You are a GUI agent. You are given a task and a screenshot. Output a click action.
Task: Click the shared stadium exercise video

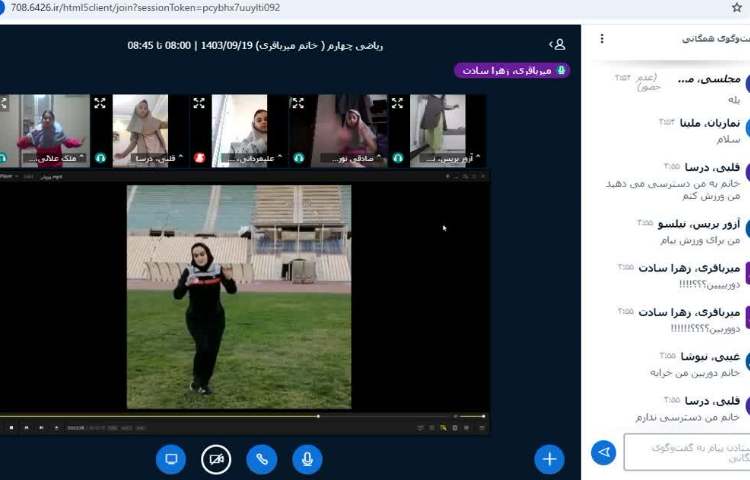[239, 297]
